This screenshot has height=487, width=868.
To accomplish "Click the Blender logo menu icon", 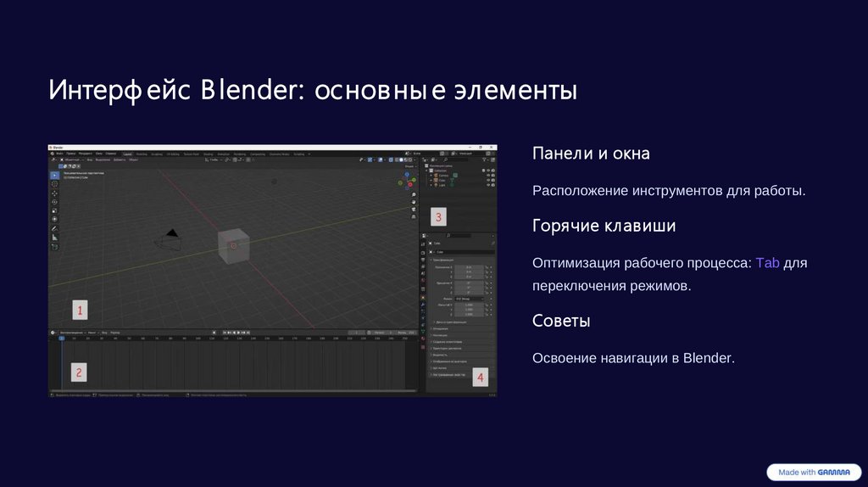I will point(52,154).
